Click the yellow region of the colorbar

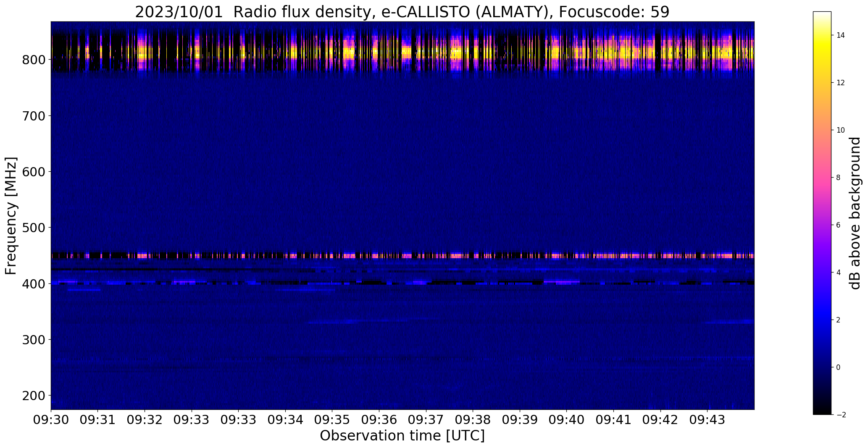click(822, 48)
